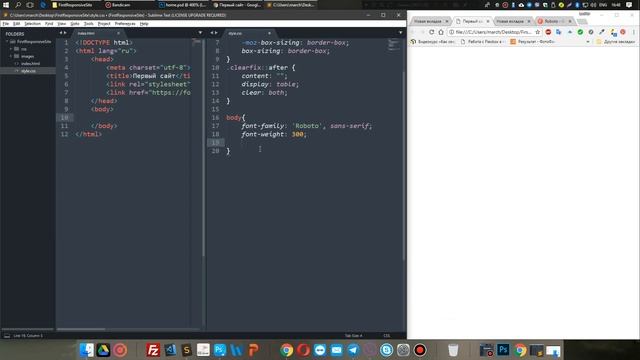Open the Find menu
Viewport: 640px width, 360px height.
[x=49, y=24]
